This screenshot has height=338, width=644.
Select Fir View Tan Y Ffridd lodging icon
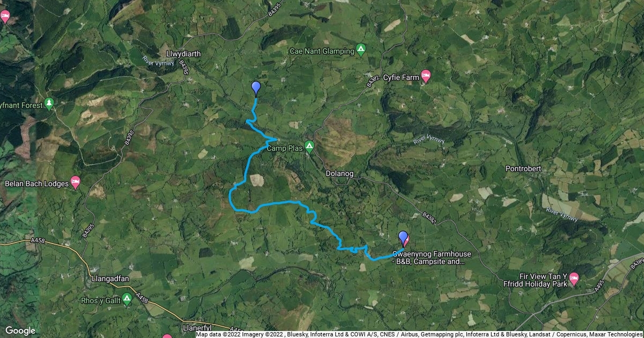coord(574,278)
